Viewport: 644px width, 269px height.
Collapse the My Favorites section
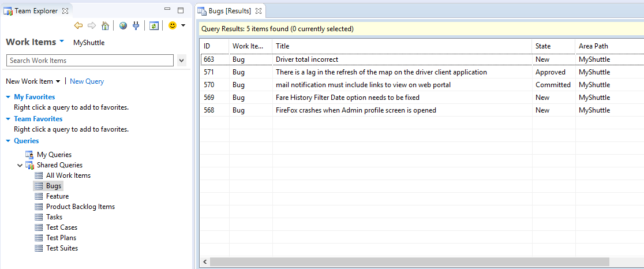coord(9,97)
